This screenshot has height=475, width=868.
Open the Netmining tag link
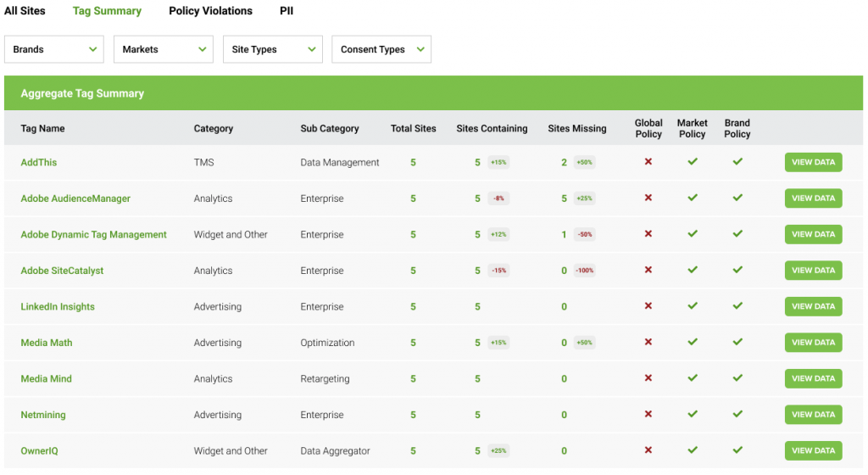tap(43, 415)
